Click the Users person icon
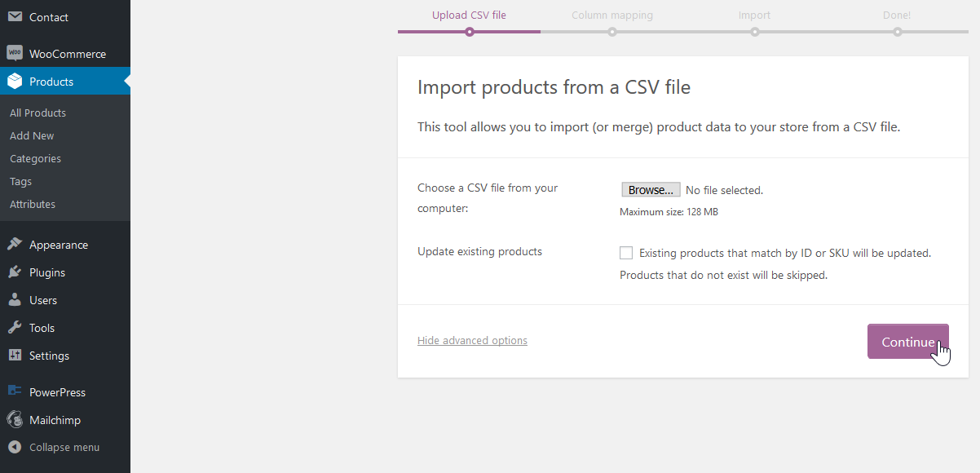The height and width of the screenshot is (473, 980). 15,300
